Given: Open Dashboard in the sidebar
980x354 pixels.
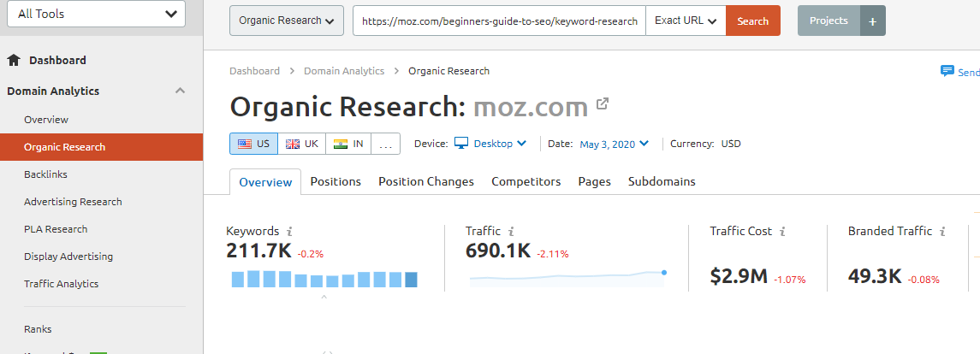Looking at the screenshot, I should (57, 61).
